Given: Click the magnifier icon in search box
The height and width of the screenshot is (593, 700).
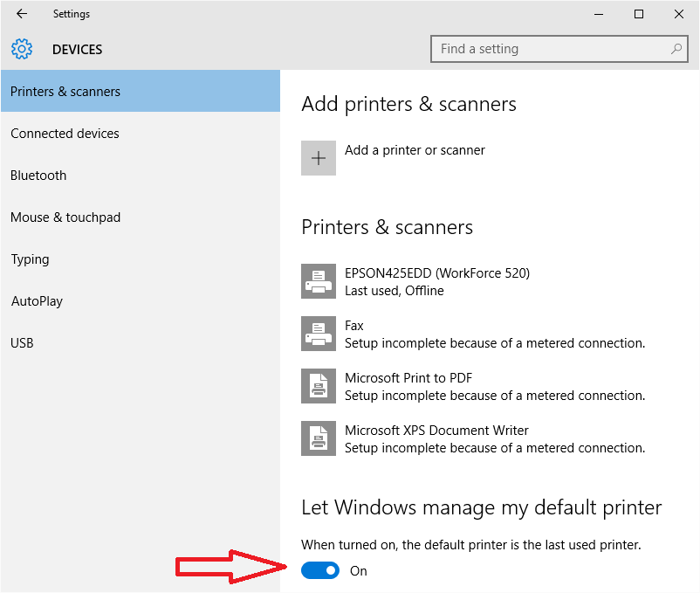Looking at the screenshot, I should click(x=676, y=49).
